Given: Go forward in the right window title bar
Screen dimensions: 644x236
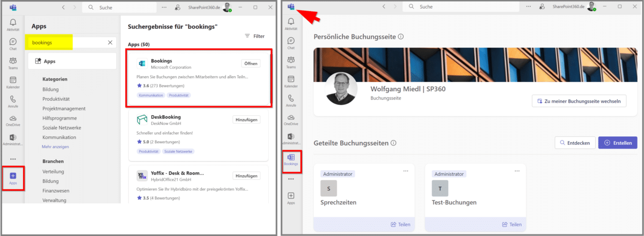Looking at the screenshot, I should (x=396, y=7).
